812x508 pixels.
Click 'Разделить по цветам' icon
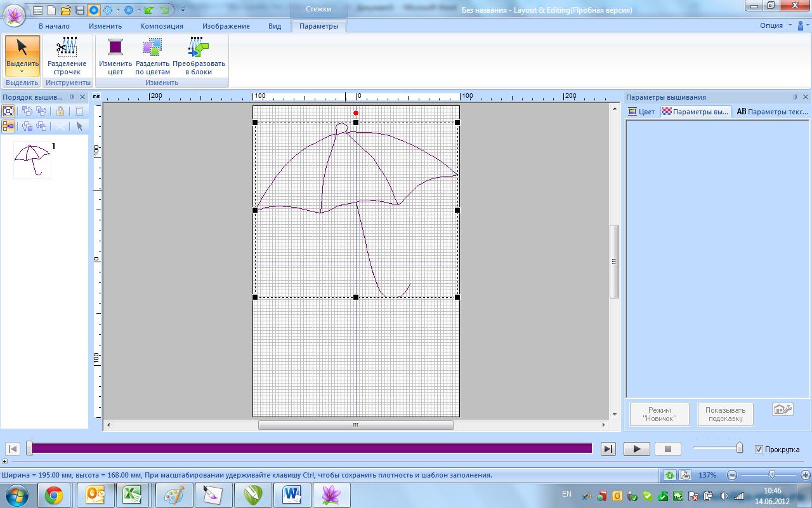click(152, 56)
